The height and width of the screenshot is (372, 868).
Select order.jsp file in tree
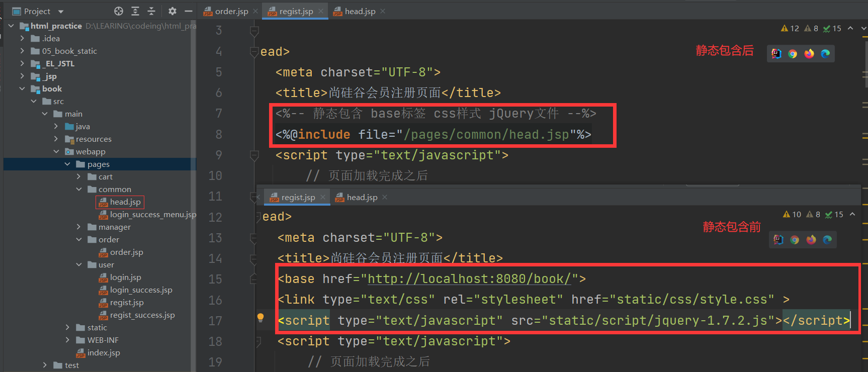pos(121,252)
